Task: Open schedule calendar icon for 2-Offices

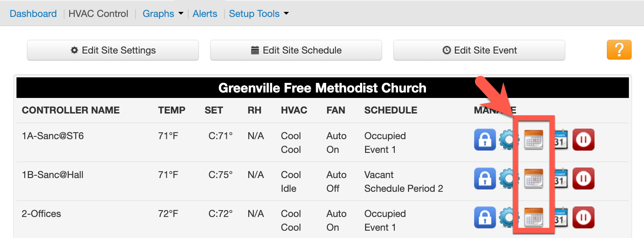Action: (533, 217)
